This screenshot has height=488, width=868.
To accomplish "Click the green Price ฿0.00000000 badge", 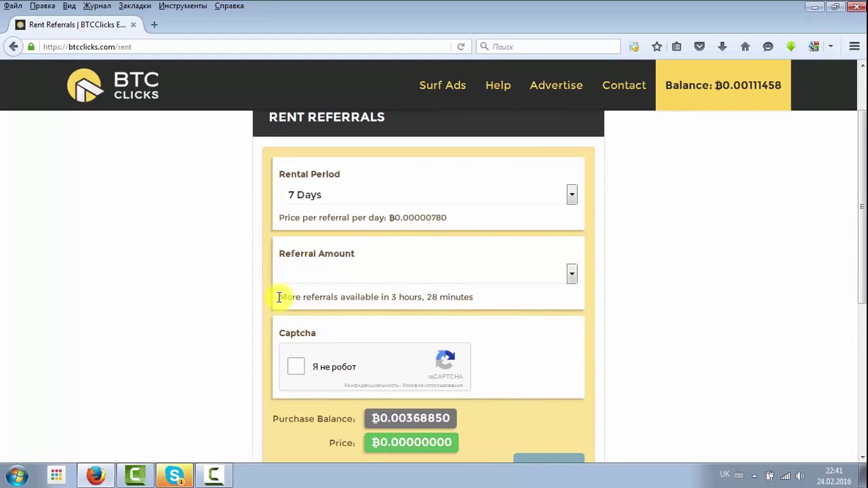I will click(x=411, y=443).
